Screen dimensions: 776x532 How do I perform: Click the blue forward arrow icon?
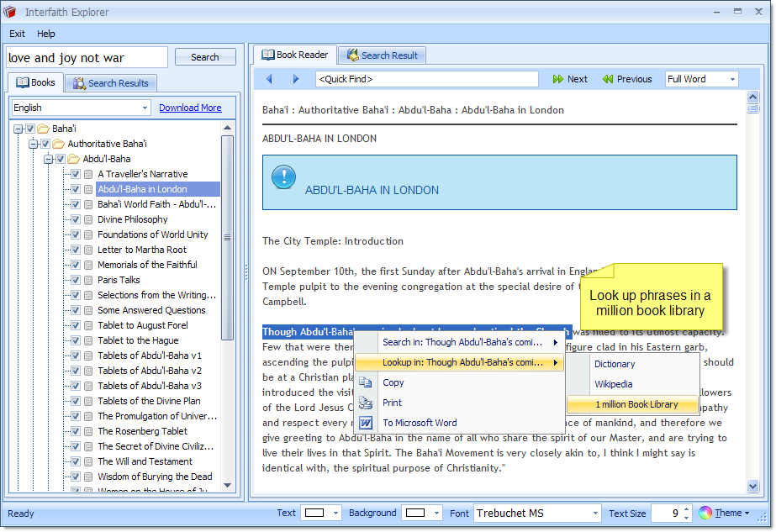[296, 79]
